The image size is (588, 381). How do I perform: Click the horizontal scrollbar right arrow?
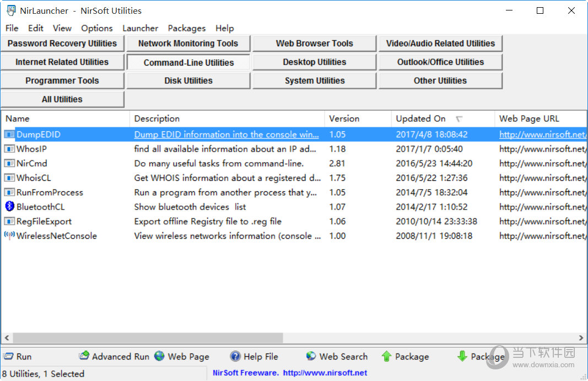[x=581, y=338]
